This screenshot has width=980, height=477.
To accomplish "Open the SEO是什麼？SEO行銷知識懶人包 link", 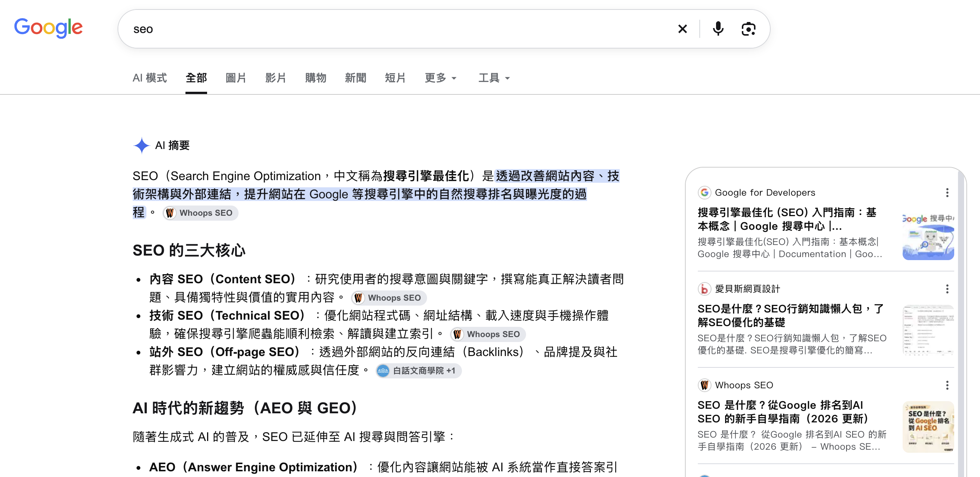I will pos(791,316).
